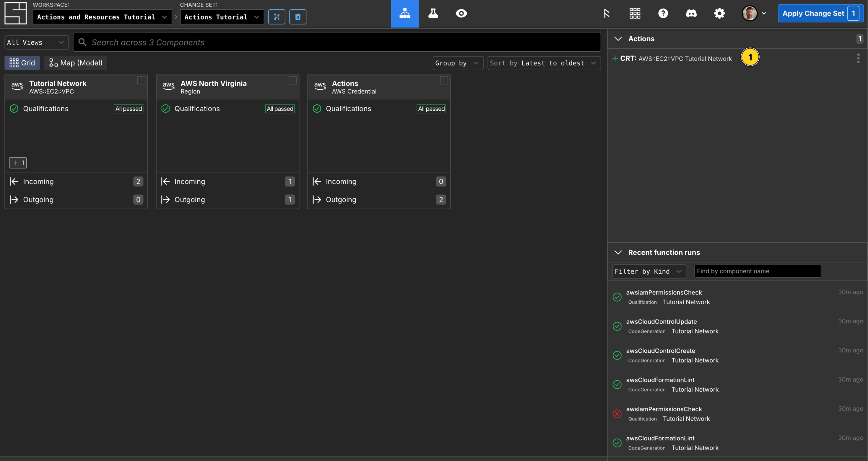868x461 pixels.
Task: Switch to the Grid view tab
Action: (22, 63)
